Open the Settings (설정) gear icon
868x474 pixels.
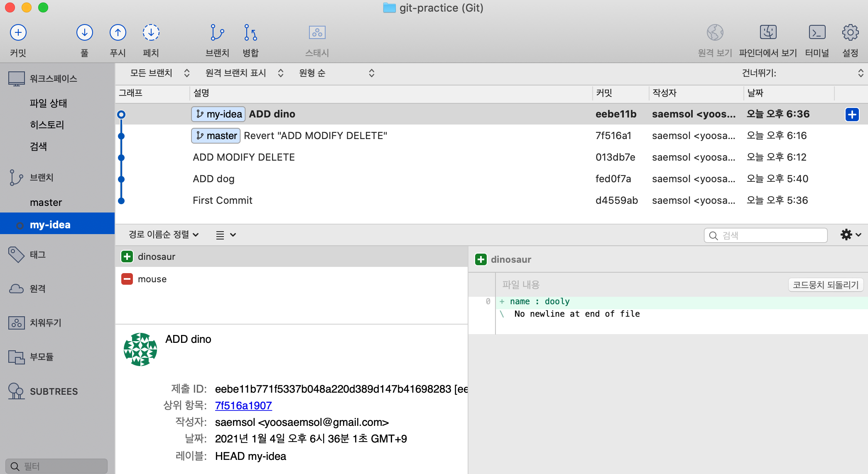click(x=850, y=32)
